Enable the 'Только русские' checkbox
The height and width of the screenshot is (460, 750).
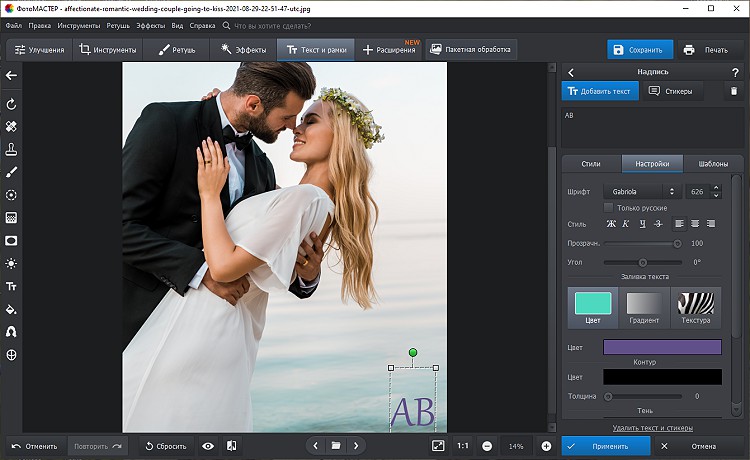coord(608,207)
